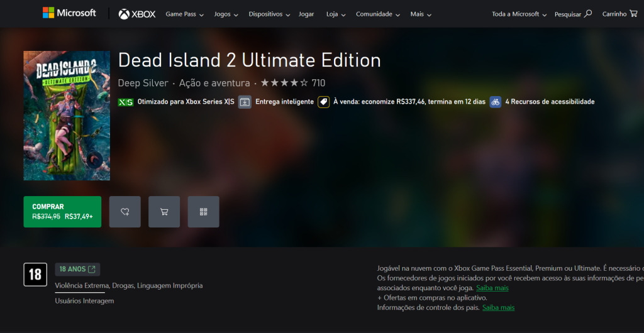Open the Dispositivos dropdown

(269, 14)
